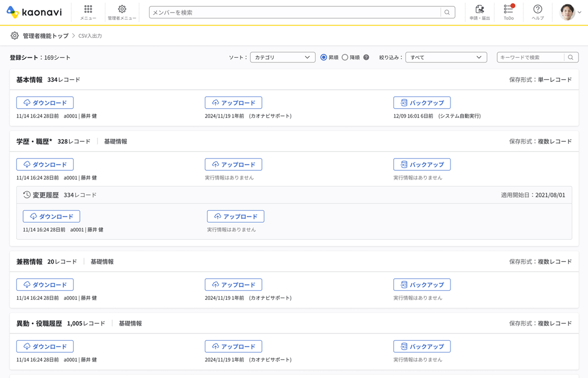Click the kaonavi logo

(34, 12)
